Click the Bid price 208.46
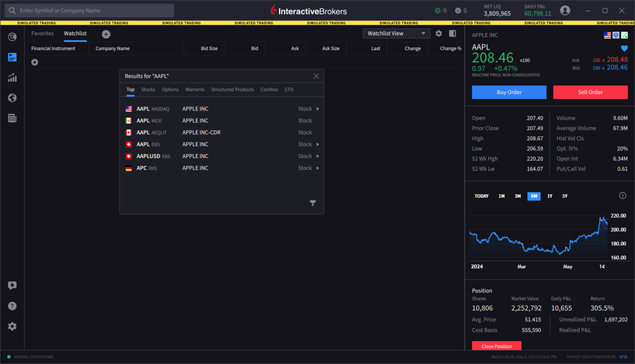 coord(617,67)
